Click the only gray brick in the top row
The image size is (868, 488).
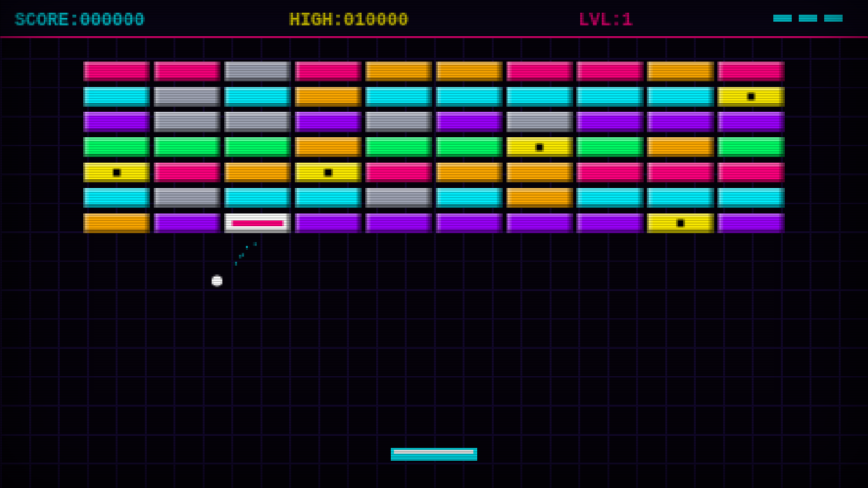[x=257, y=71]
